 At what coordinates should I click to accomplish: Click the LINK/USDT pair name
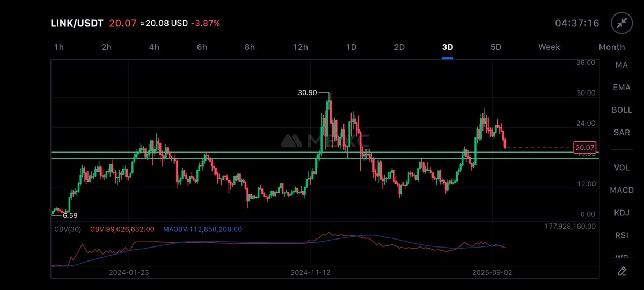click(77, 23)
